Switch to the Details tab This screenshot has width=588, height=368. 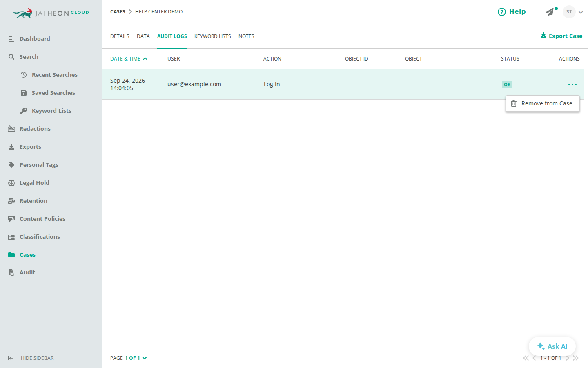coord(120,36)
